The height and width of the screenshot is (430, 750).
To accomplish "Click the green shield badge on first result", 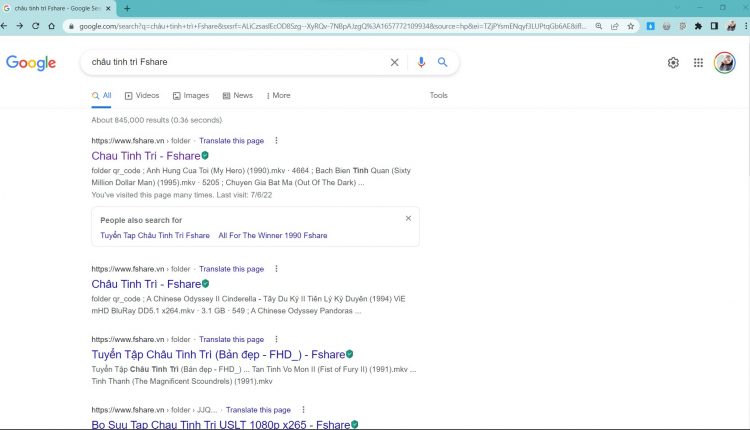I will tap(205, 155).
